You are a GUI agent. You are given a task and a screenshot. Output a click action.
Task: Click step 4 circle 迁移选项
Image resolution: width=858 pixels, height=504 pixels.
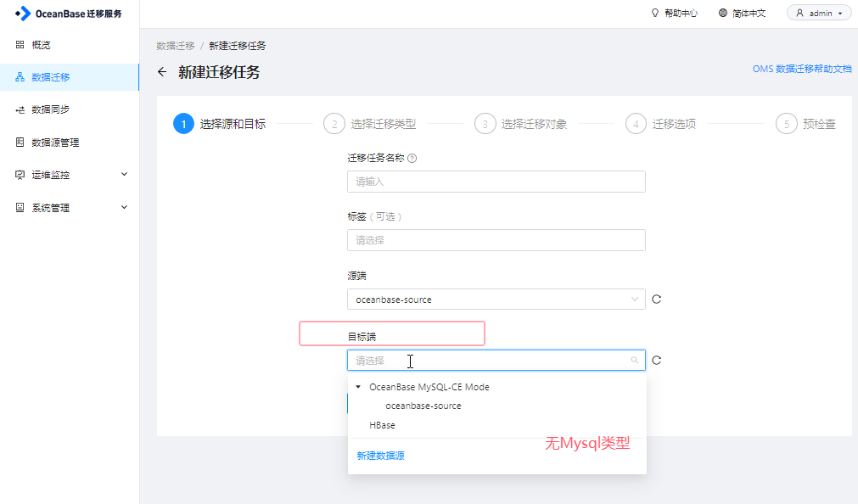pyautogui.click(x=636, y=124)
